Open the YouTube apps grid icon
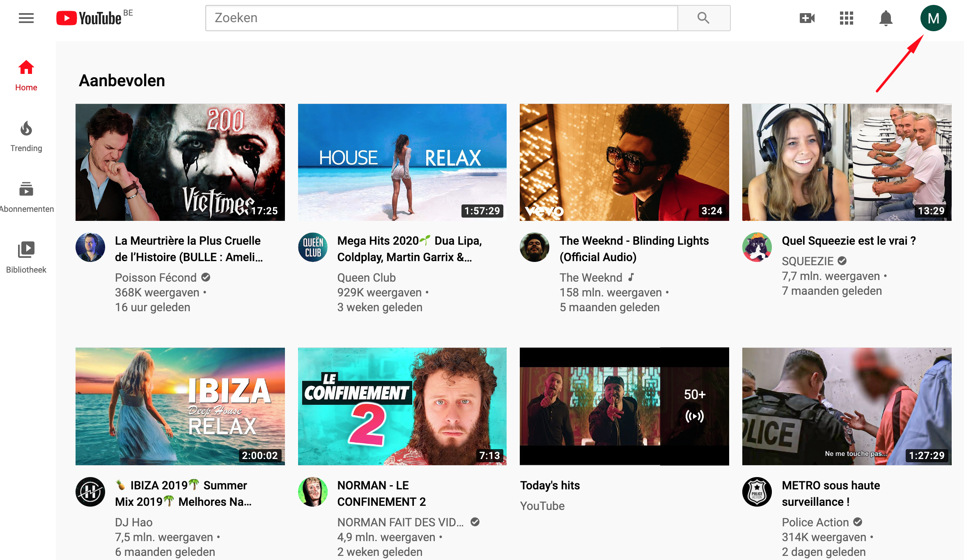This screenshot has height=560, width=964. [847, 18]
